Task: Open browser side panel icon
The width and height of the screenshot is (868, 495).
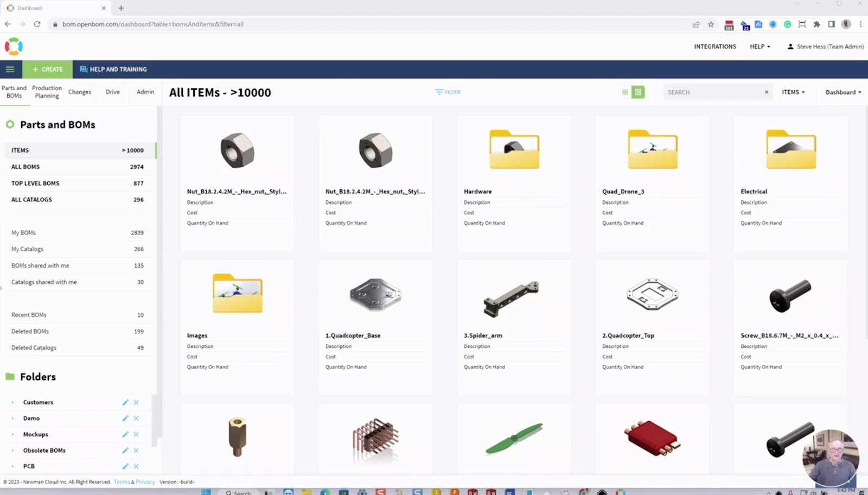Action: 831,24
